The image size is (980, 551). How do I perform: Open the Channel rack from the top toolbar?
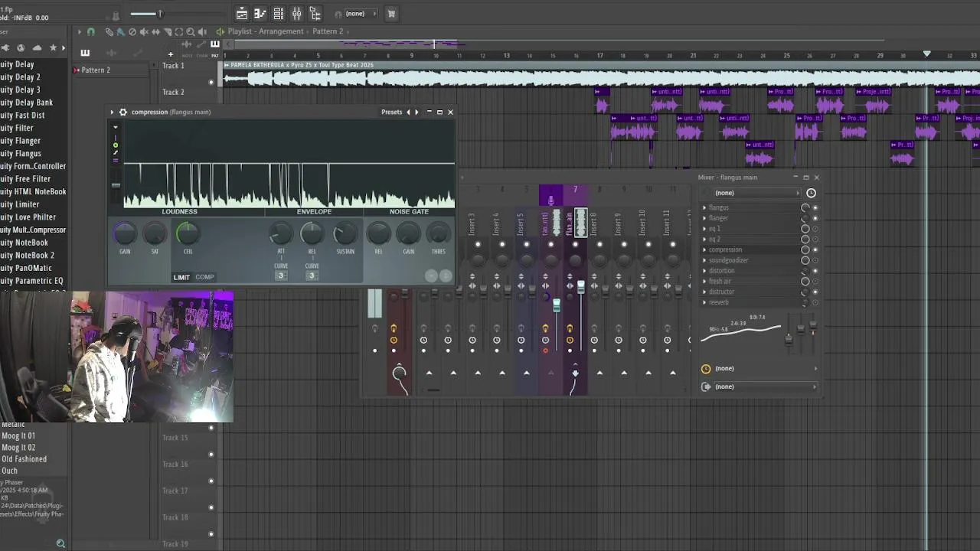[x=279, y=14]
